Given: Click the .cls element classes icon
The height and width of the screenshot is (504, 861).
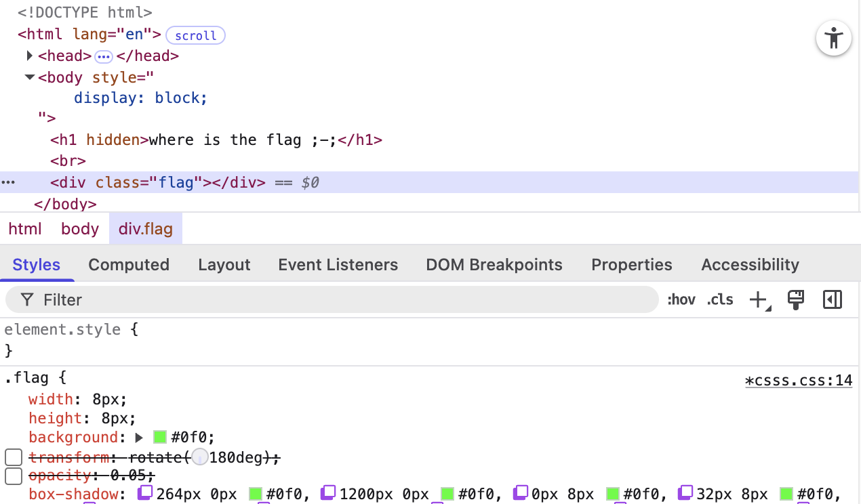Looking at the screenshot, I should click(x=719, y=299).
